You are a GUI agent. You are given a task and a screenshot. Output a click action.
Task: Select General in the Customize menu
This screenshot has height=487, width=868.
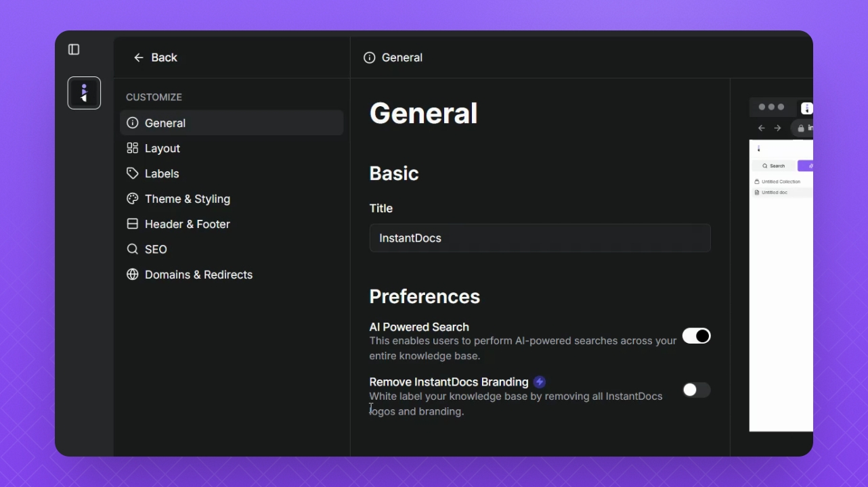click(x=232, y=123)
